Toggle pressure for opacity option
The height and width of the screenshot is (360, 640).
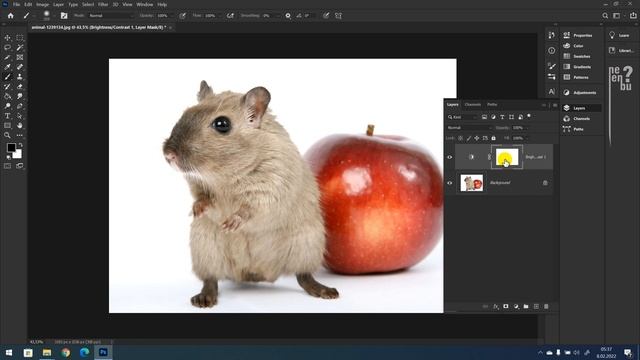(x=182, y=16)
